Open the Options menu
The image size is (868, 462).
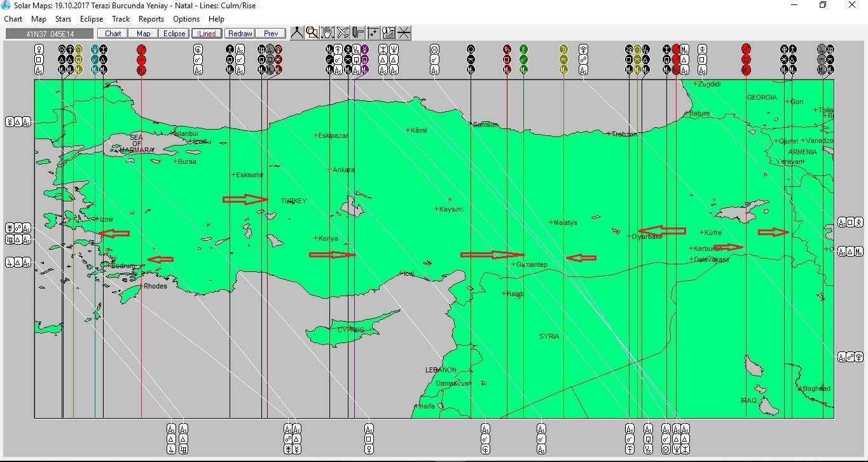pos(186,19)
